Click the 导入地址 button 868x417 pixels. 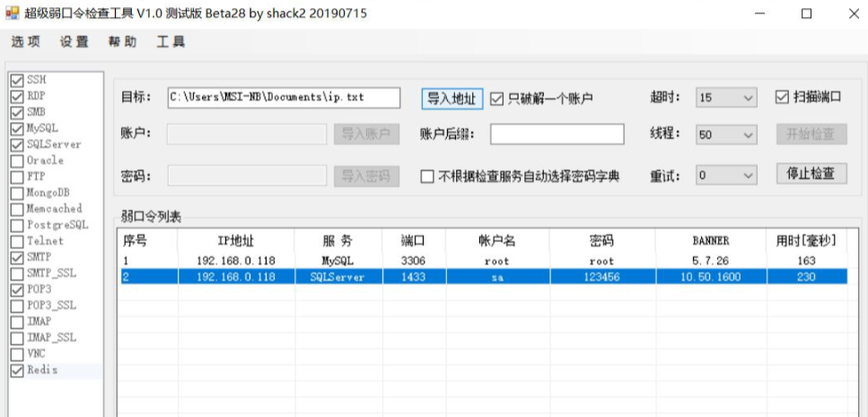tap(453, 99)
